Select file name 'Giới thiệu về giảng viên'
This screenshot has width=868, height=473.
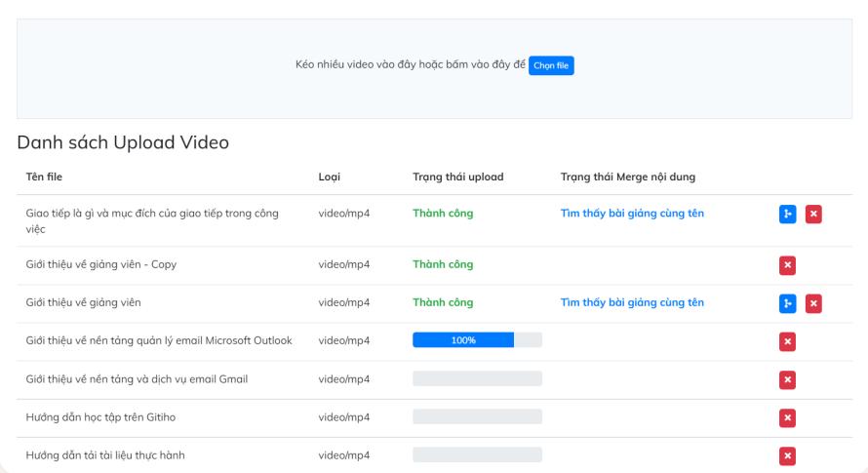pyautogui.click(x=83, y=302)
